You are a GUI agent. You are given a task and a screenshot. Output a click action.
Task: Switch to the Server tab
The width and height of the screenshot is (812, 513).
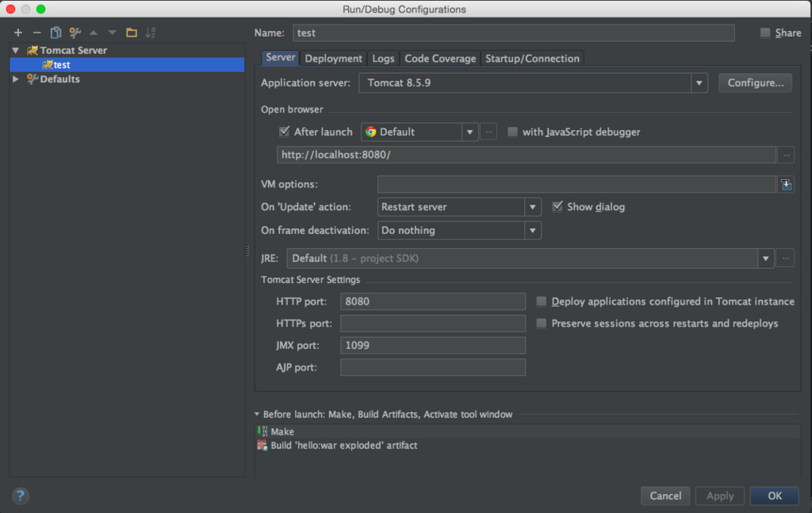point(280,57)
